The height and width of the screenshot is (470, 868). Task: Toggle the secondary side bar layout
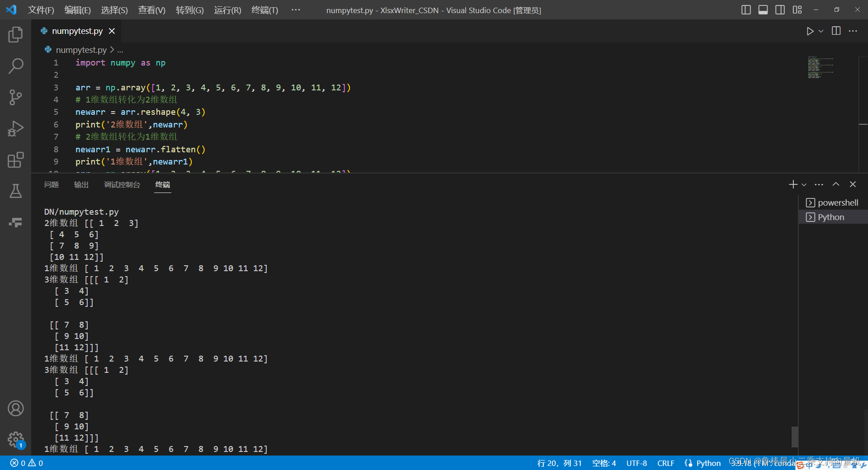(x=780, y=10)
